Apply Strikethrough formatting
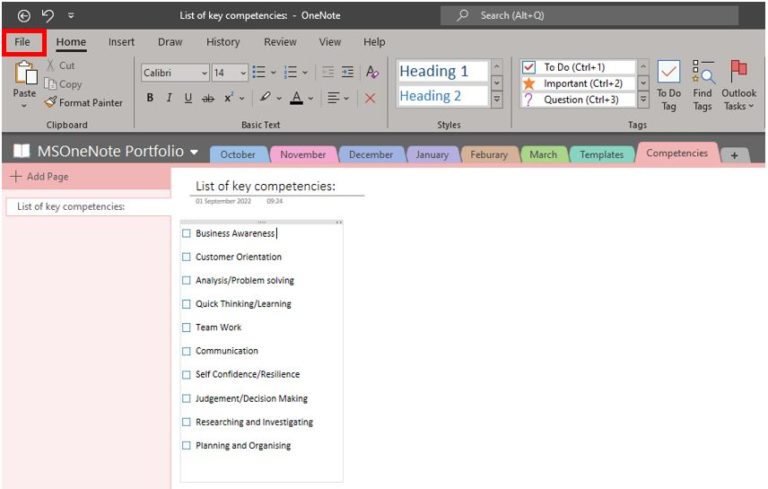Image resolution: width=768 pixels, height=489 pixels. (208, 98)
